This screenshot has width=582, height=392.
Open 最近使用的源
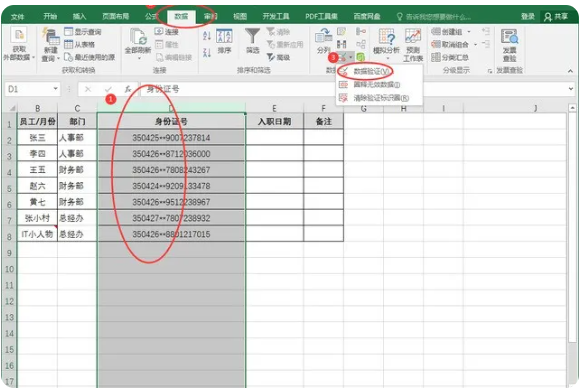tap(89, 57)
